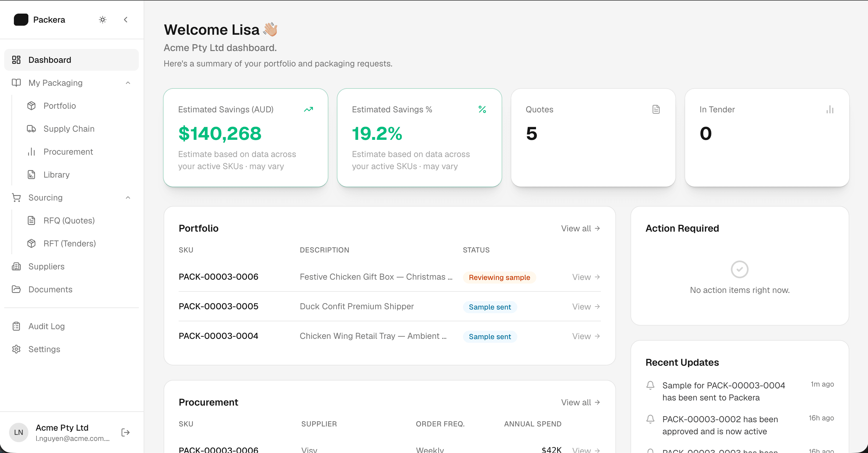The height and width of the screenshot is (453, 868).
Task: Click Festive Chicken Gift Box description
Action: 376,277
